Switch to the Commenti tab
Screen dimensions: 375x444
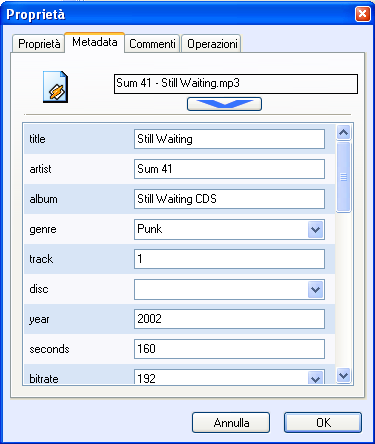click(x=152, y=44)
